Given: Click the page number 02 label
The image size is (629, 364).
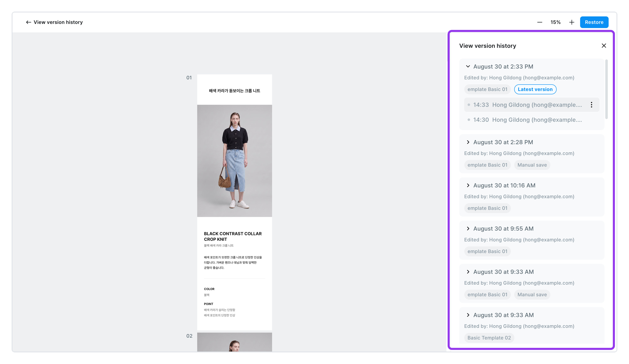Looking at the screenshot, I should [189, 336].
